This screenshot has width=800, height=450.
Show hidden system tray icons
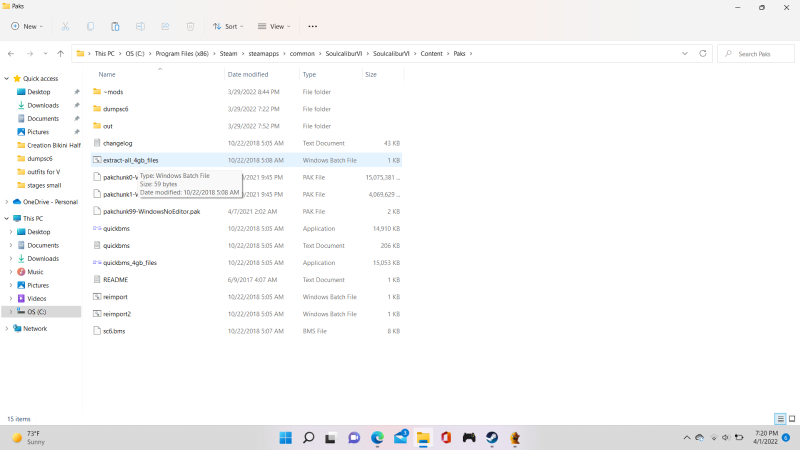pos(687,438)
